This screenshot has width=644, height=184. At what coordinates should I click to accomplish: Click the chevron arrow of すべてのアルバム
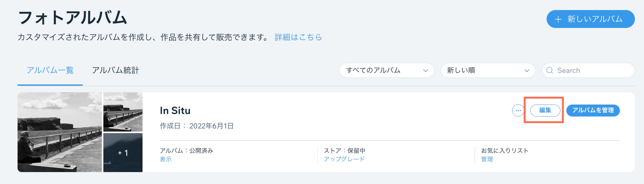tap(426, 71)
